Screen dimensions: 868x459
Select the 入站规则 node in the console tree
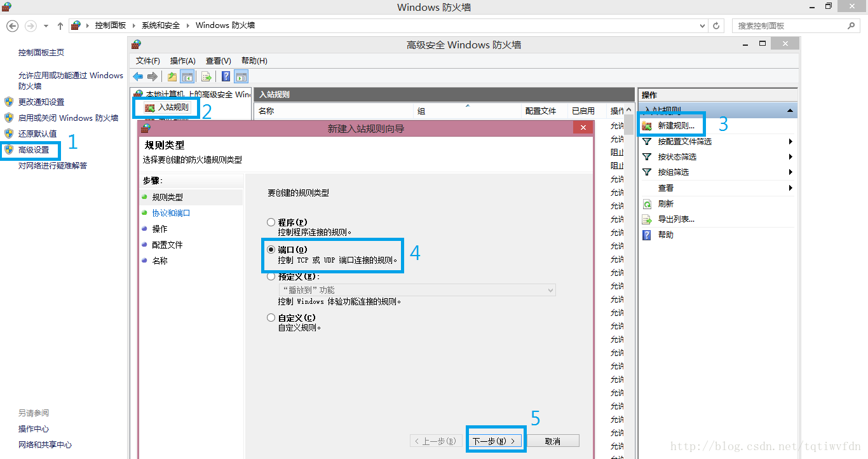(173, 107)
